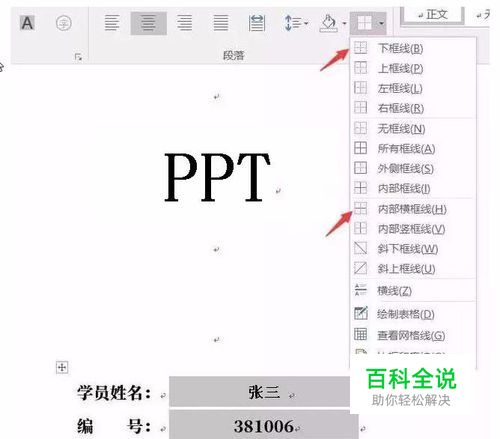Viewport: 500px width, 439px height.
Task: Select 所有框线(A) all borders
Action: coord(413,149)
